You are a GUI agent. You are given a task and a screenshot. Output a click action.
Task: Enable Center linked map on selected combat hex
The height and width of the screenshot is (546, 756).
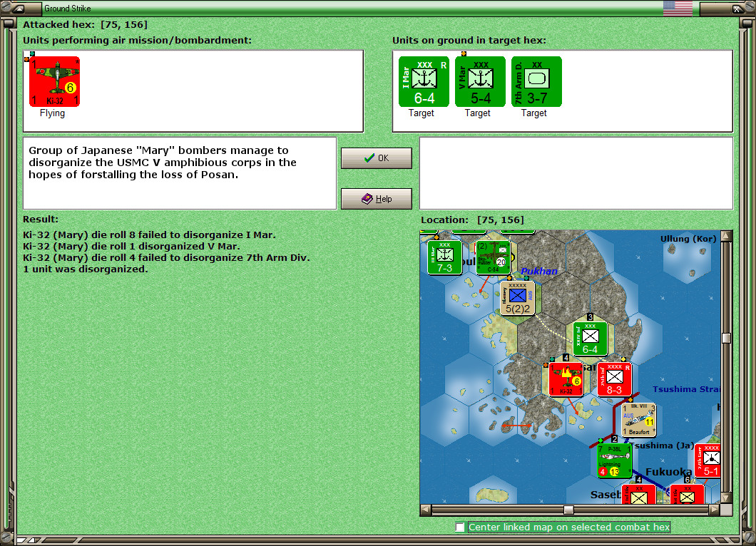pos(460,527)
